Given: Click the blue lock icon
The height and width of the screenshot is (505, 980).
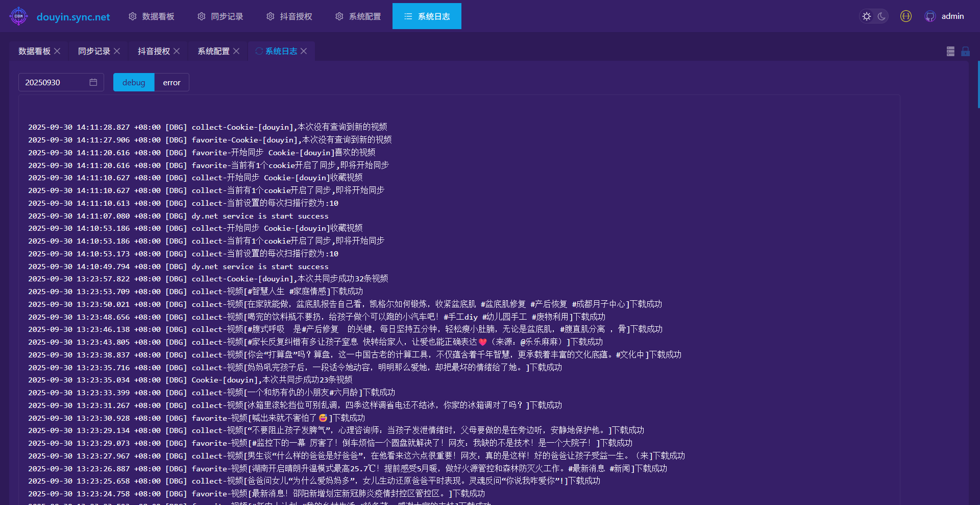Looking at the screenshot, I should point(965,52).
